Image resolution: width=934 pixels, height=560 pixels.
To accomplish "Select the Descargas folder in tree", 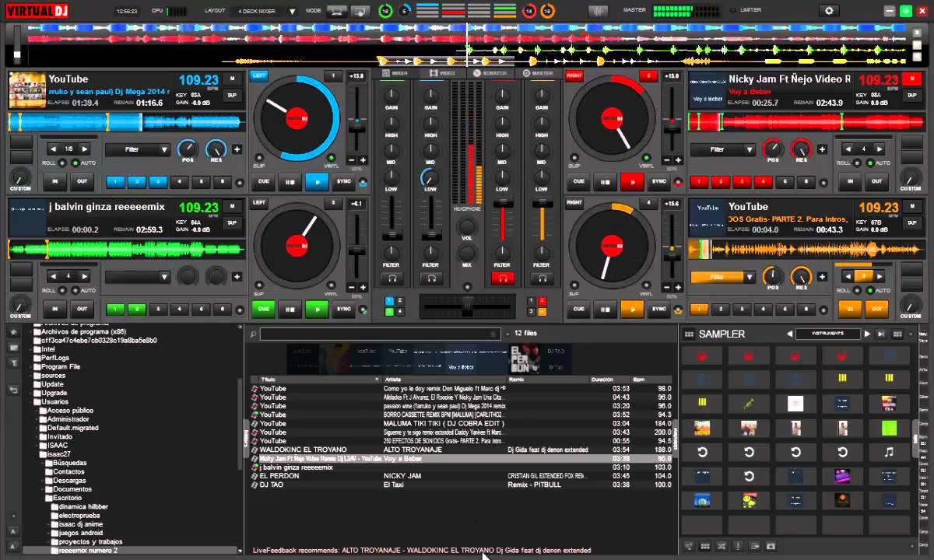I will (x=69, y=480).
